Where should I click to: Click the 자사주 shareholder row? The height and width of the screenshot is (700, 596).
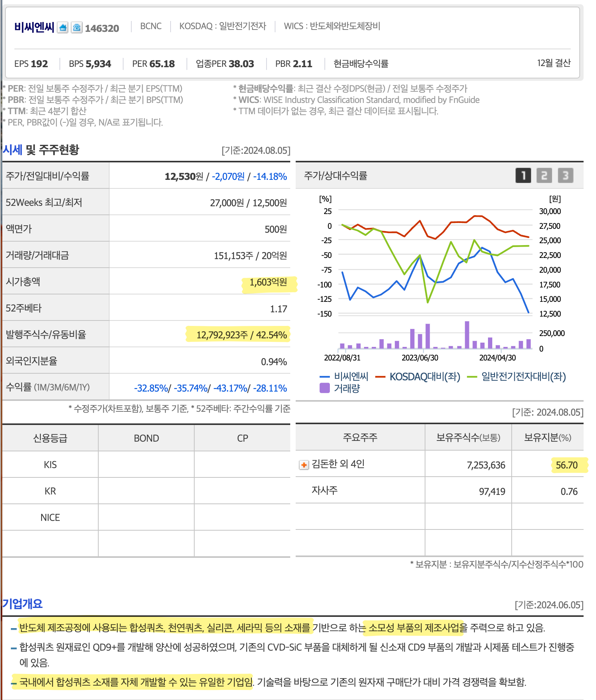click(439, 491)
